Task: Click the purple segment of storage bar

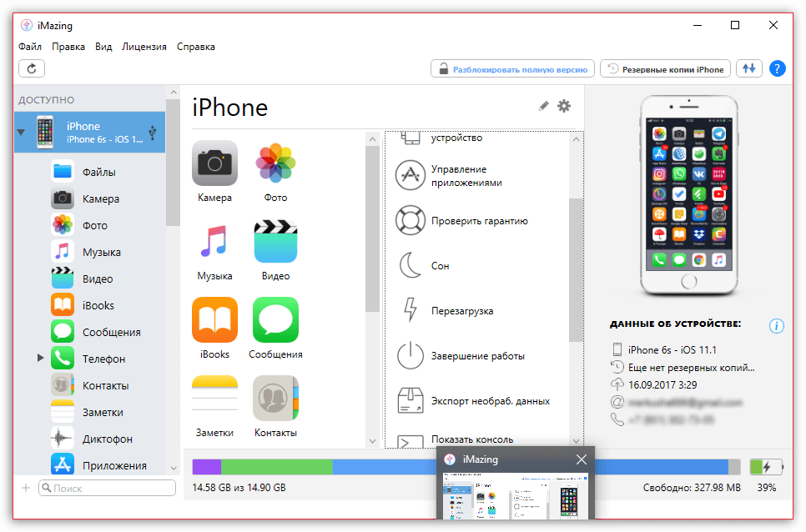Action: pos(207,466)
